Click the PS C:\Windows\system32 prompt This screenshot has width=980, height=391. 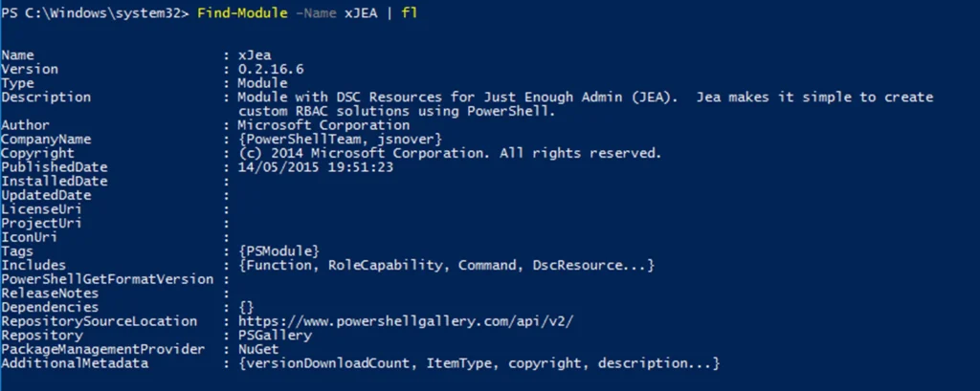tap(96, 13)
